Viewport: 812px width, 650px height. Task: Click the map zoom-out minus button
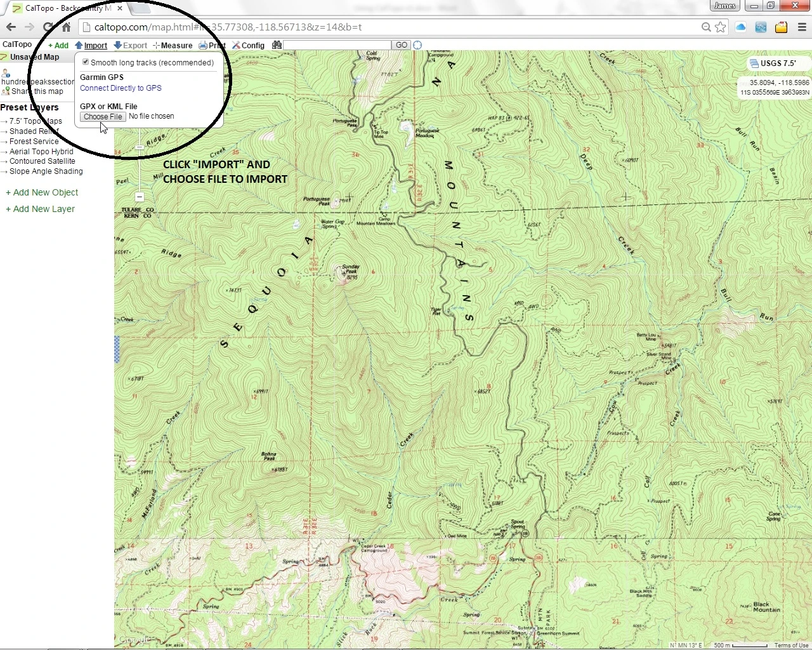(140, 197)
